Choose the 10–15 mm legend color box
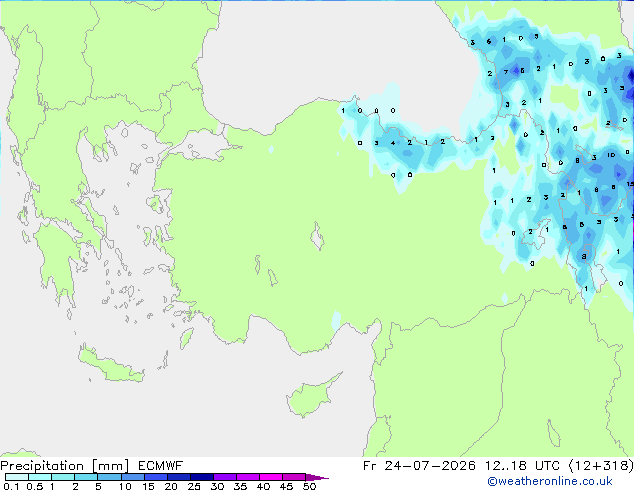The image size is (634, 490). [x=132, y=477]
